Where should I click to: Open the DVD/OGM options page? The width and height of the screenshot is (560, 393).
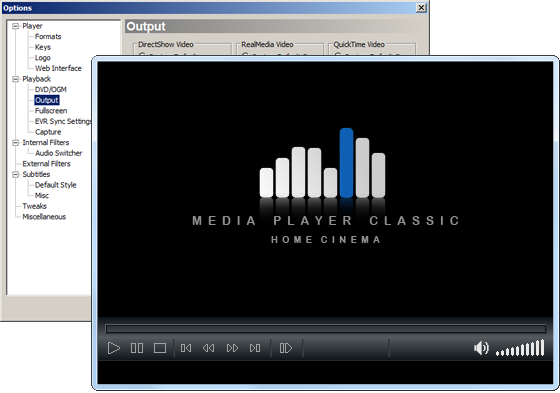[x=51, y=89]
